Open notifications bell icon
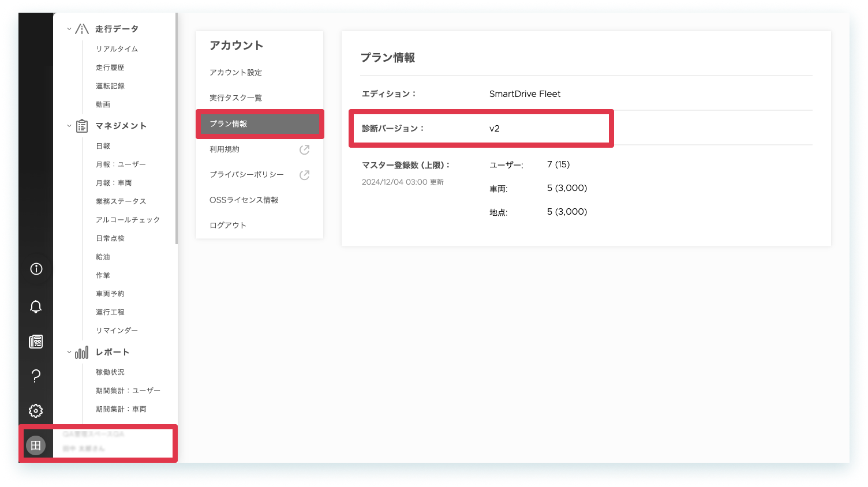The image size is (868, 487). [36, 306]
